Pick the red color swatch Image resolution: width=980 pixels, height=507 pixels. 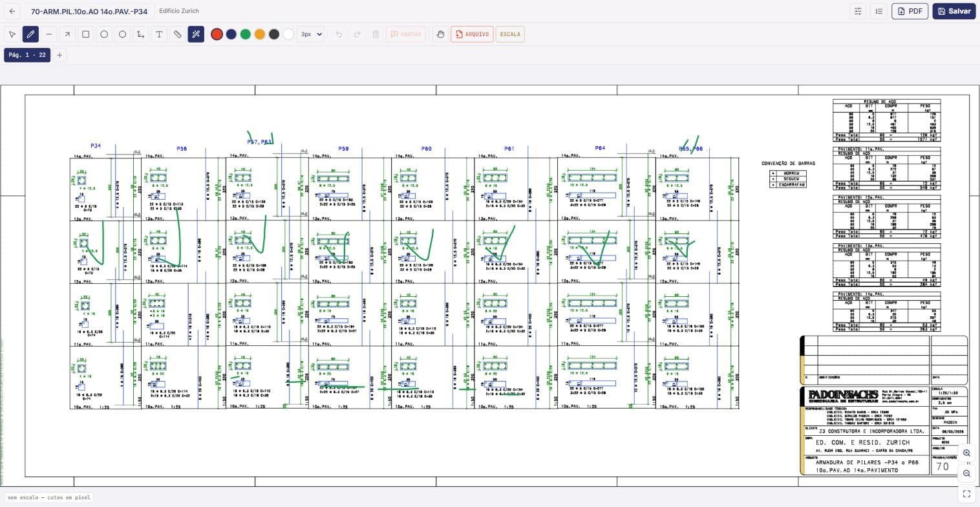click(217, 34)
